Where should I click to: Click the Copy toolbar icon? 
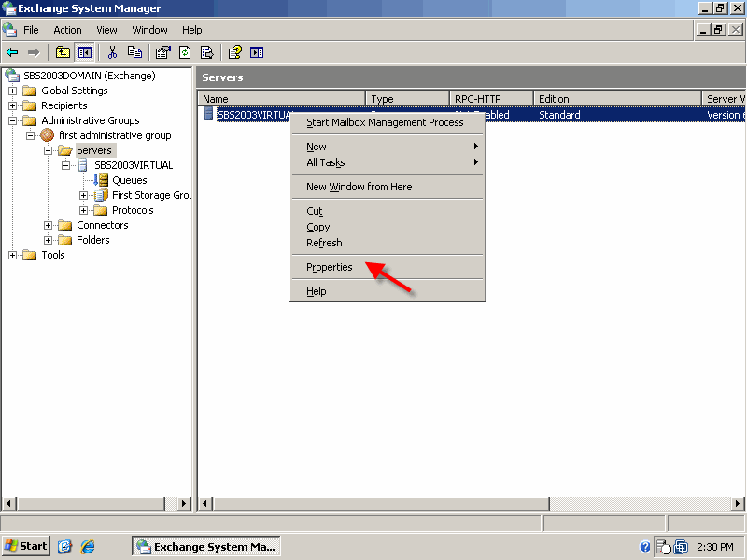click(134, 52)
